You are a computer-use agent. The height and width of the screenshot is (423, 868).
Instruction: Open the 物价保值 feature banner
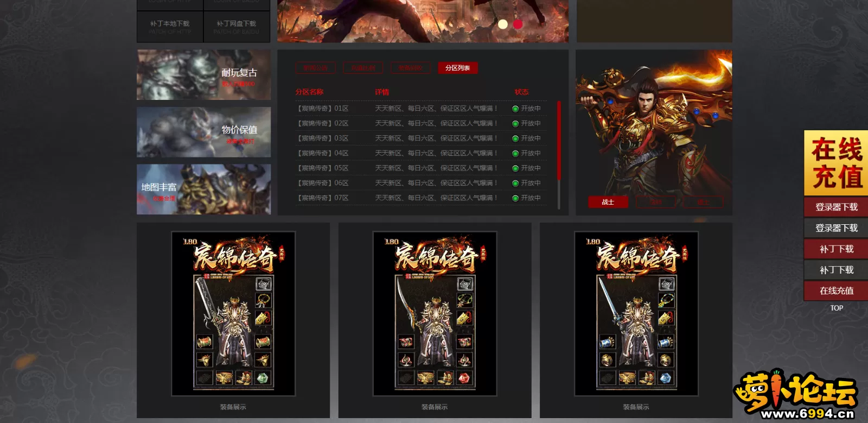[x=204, y=132]
